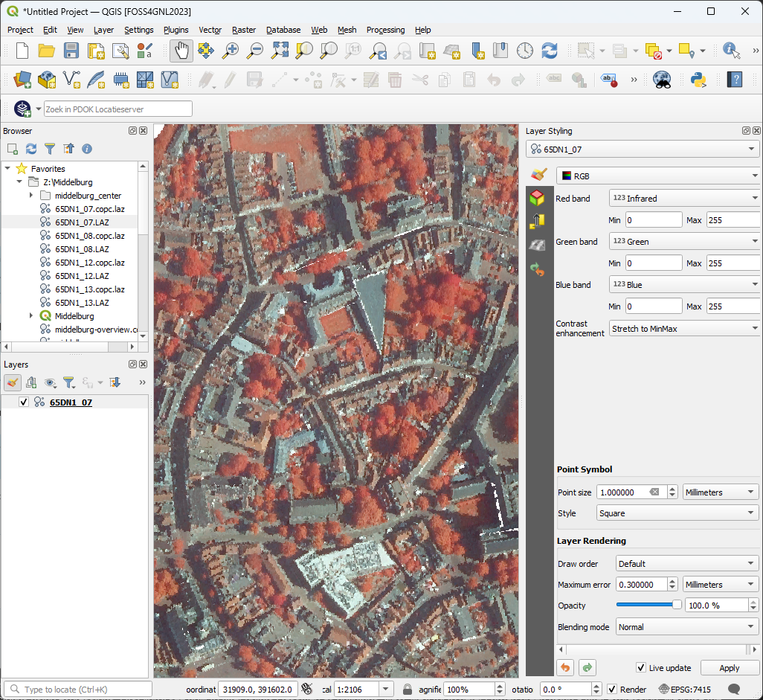Open the Draw order Default dropdown
The width and height of the screenshot is (763, 700).
coord(687,564)
